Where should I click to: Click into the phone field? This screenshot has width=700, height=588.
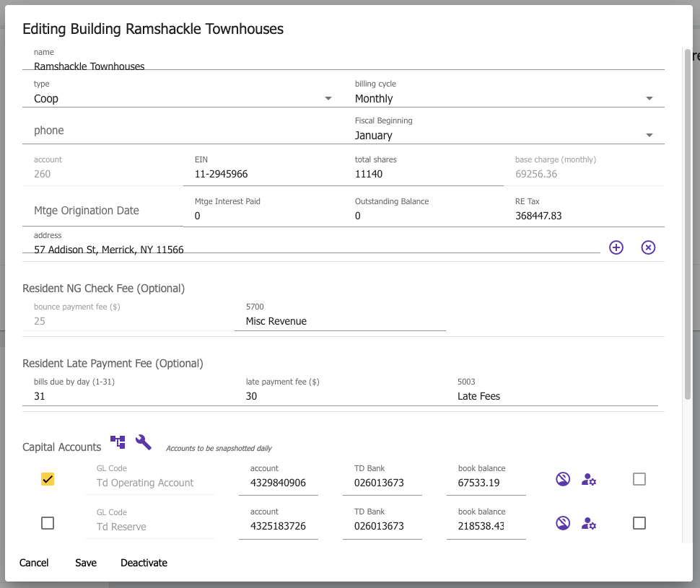point(183,129)
